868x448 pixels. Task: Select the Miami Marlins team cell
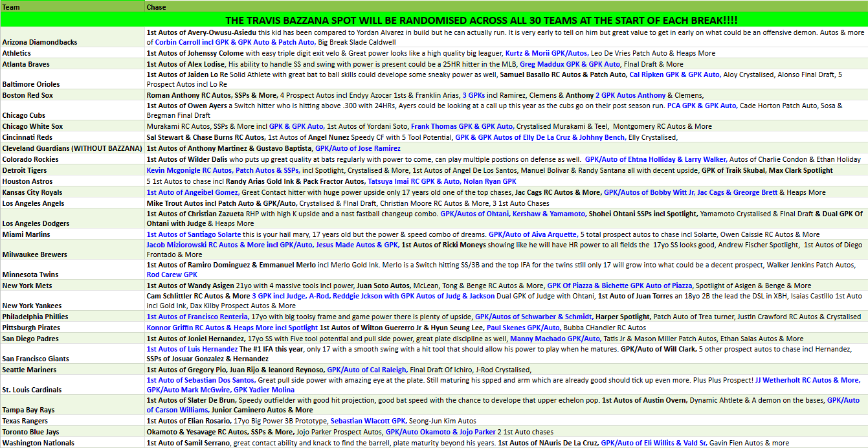[x=72, y=234]
